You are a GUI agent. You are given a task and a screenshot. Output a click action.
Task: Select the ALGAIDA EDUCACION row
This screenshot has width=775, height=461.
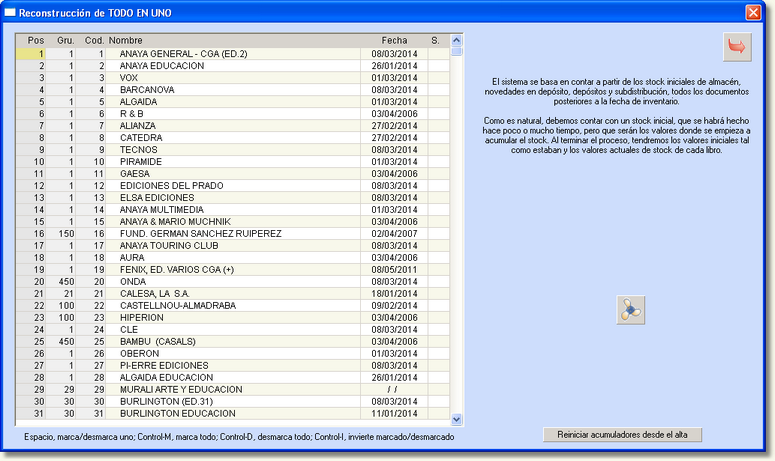(233, 377)
